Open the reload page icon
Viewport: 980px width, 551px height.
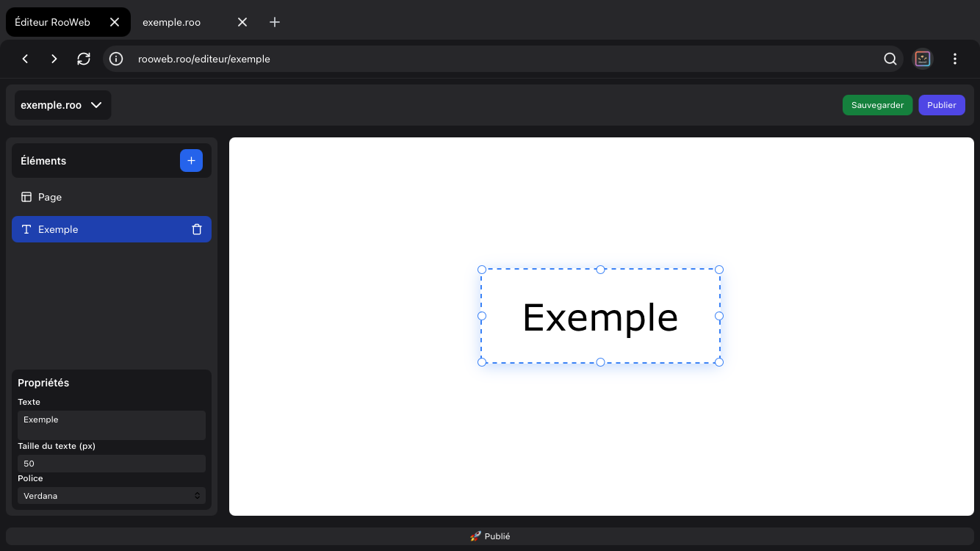[x=84, y=59]
